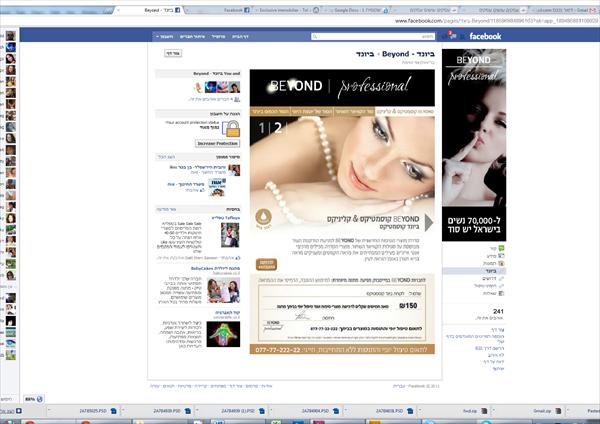Open the Questions (שאלות) icon in page navigation
Viewport: 600px width, 424px height.
(x=501, y=293)
